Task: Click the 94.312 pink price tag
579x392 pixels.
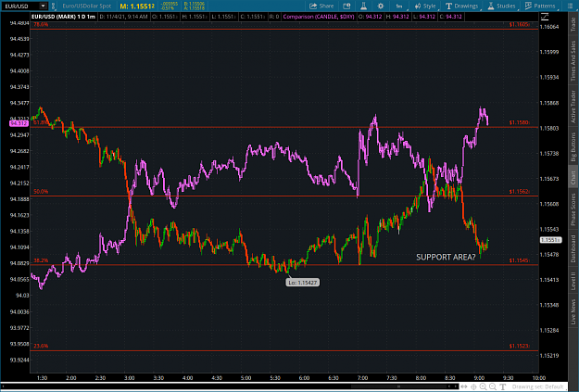Action: coord(19,123)
